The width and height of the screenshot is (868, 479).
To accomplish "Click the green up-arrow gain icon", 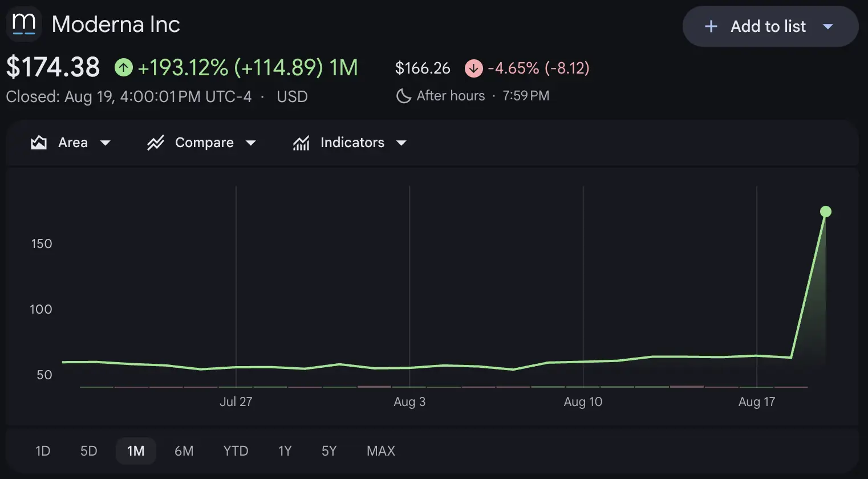I will coord(124,68).
